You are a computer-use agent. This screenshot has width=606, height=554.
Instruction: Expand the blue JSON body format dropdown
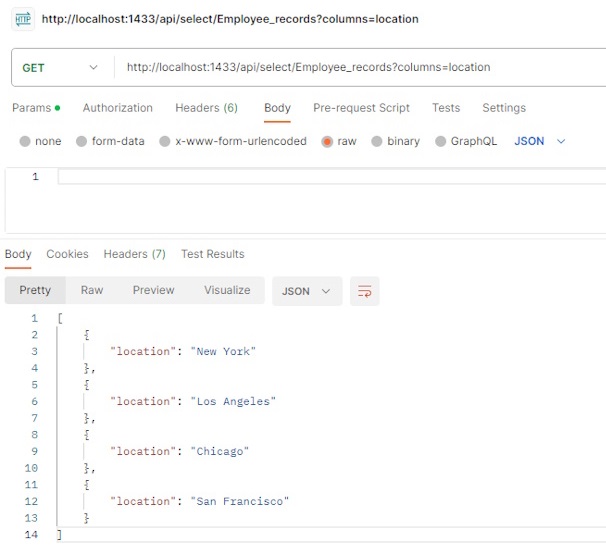click(x=540, y=141)
